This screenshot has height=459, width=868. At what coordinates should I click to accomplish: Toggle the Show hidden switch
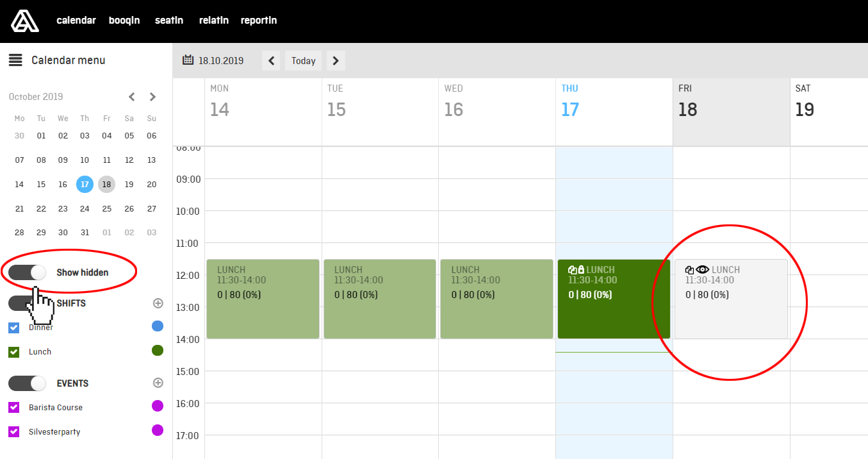(27, 272)
